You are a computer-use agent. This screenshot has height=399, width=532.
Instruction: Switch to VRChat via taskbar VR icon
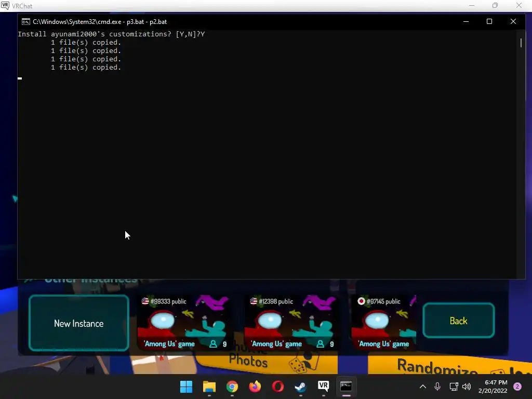pos(323,386)
